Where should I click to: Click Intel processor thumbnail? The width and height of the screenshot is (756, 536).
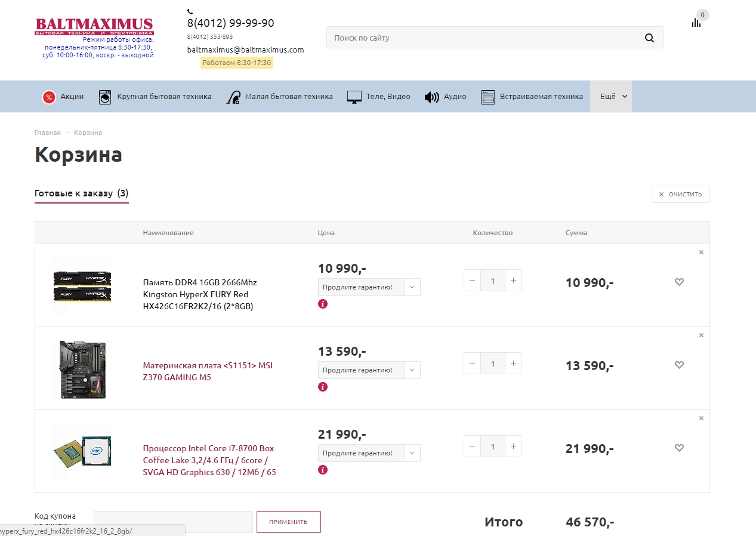(82, 452)
